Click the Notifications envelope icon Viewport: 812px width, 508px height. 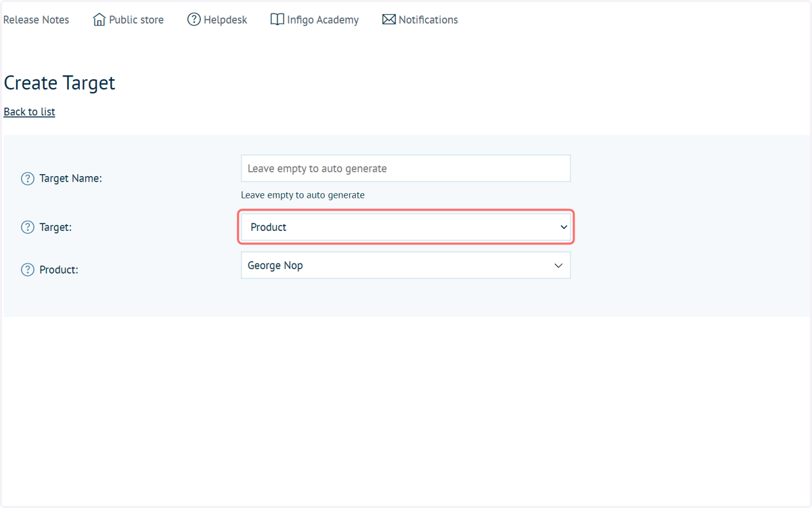pyautogui.click(x=388, y=20)
